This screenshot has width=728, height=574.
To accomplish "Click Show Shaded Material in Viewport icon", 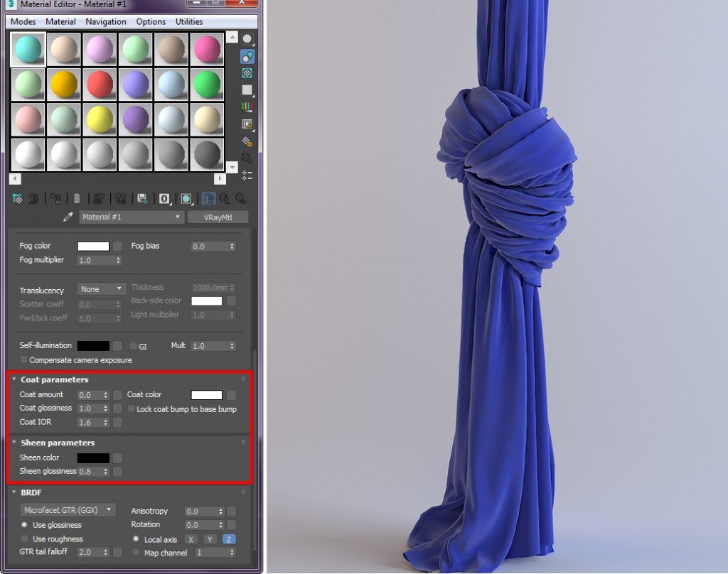I will coord(186,199).
